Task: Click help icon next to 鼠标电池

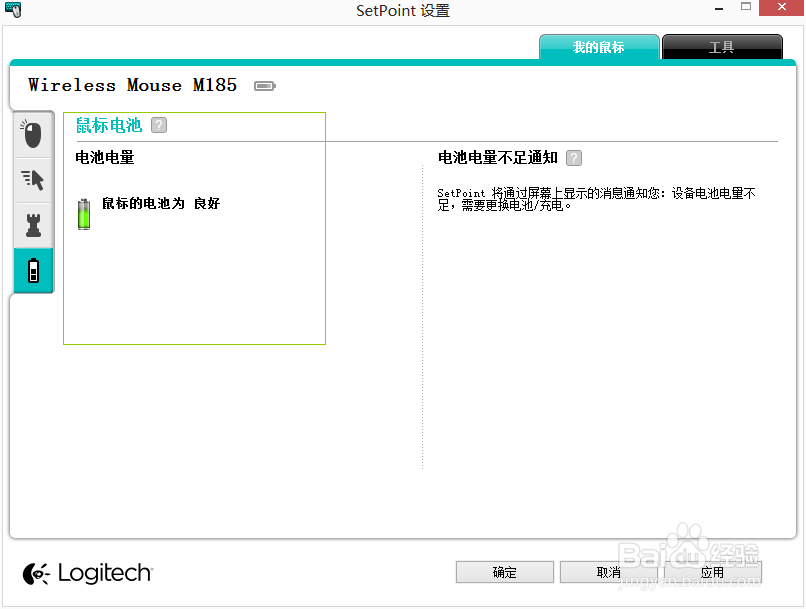Action: click(159, 125)
